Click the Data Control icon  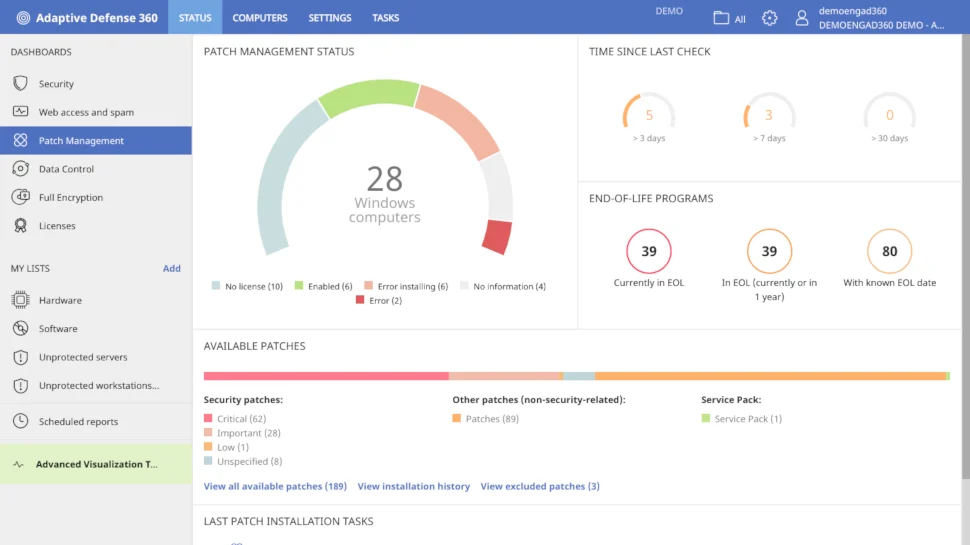point(20,169)
